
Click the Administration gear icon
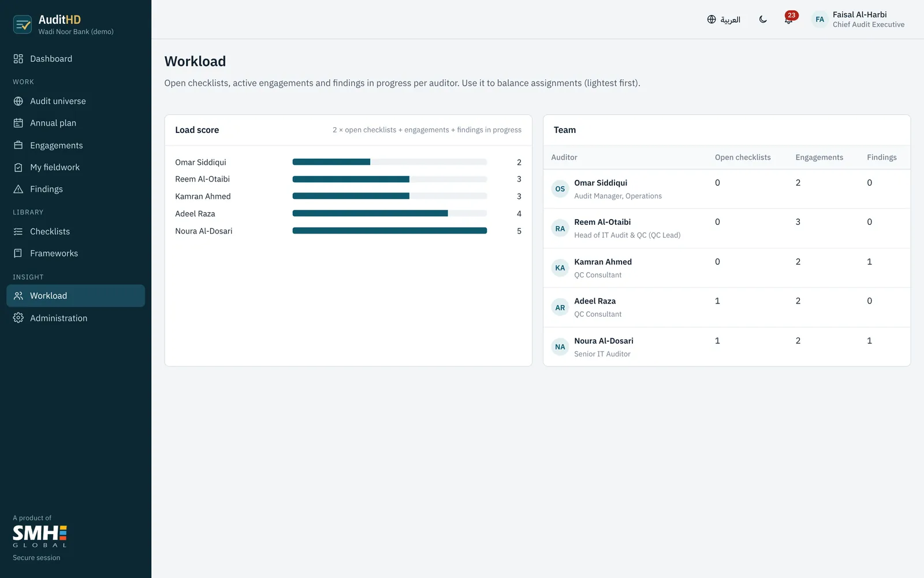(18, 318)
